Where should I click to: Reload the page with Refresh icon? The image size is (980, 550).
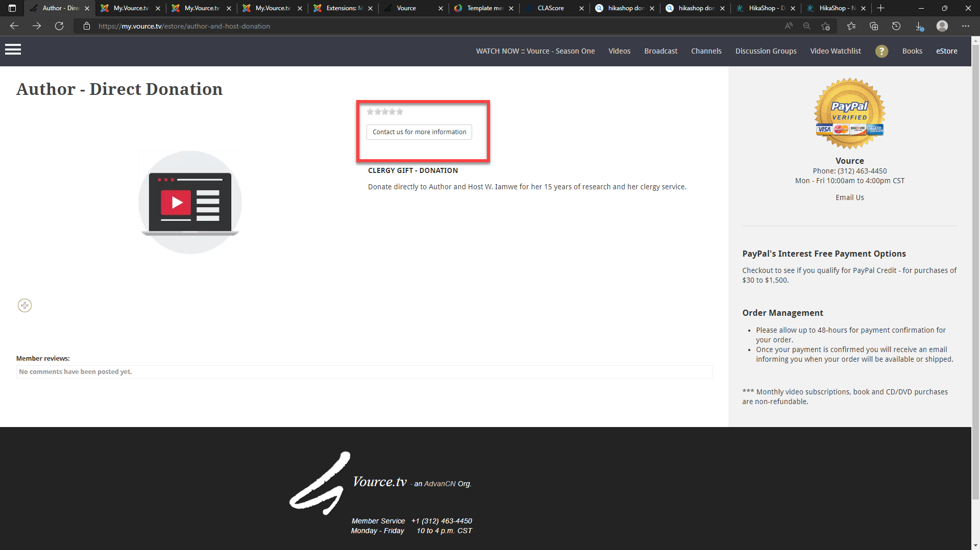pyautogui.click(x=59, y=26)
